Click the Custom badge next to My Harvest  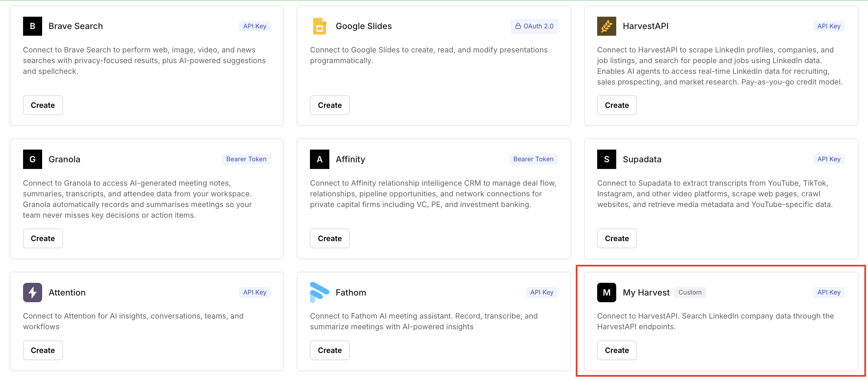click(690, 293)
